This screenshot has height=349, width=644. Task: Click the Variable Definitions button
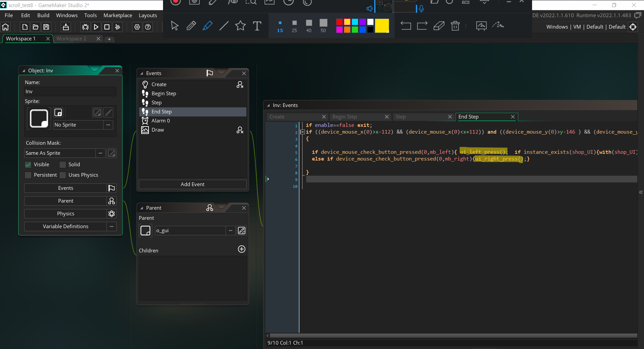click(66, 226)
